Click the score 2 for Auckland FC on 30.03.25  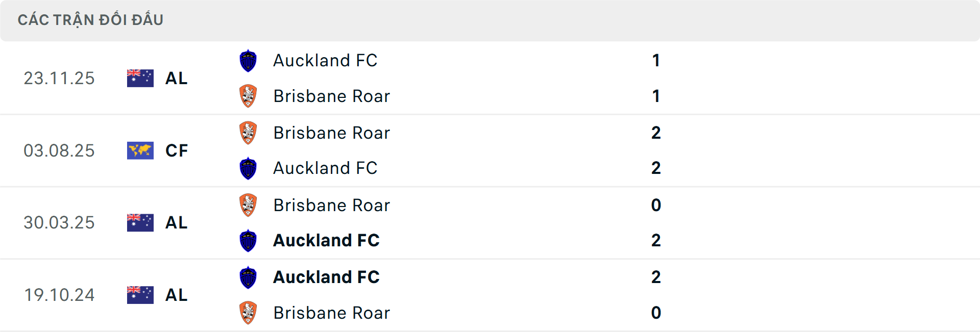point(656,241)
